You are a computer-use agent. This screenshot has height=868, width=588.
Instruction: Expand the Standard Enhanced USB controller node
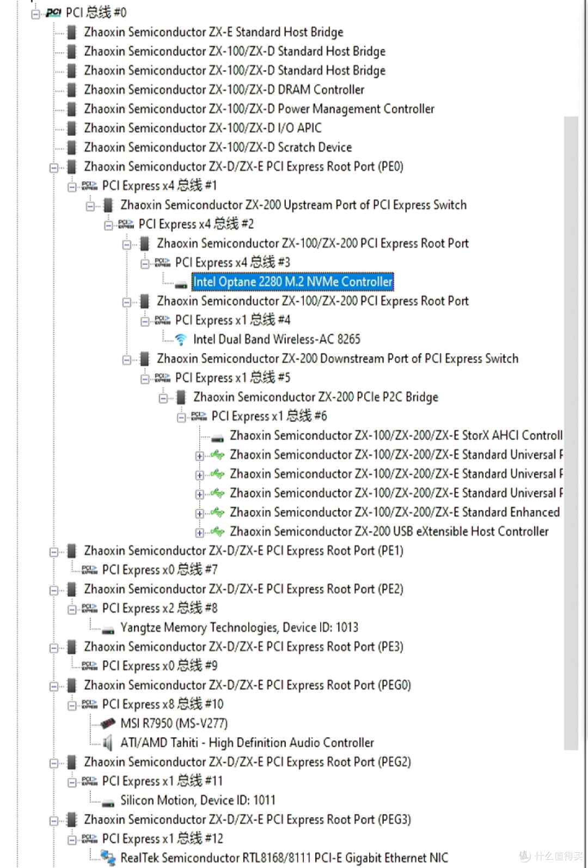click(200, 513)
